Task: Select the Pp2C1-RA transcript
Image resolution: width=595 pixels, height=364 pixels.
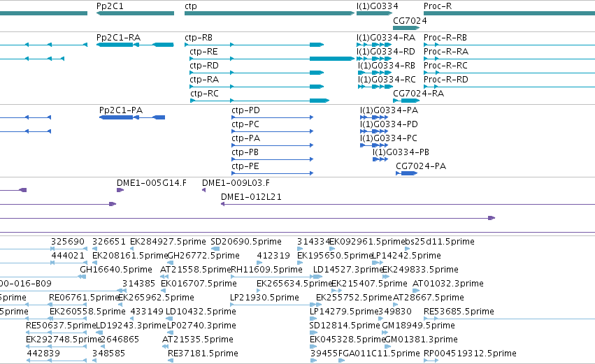Action: pyautogui.click(x=135, y=45)
